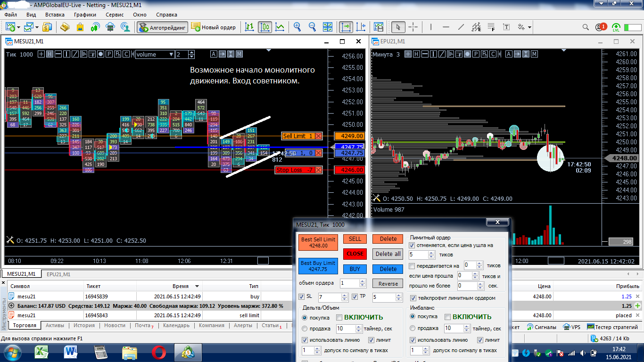Cancel the Sell Limit order on chart
Screen dimensions: 644x362
click(x=318, y=136)
